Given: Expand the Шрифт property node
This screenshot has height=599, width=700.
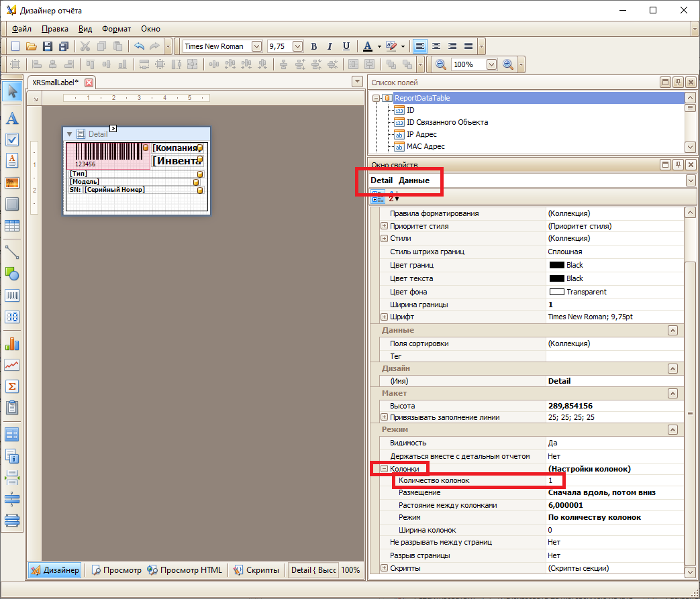Looking at the screenshot, I should coord(384,317).
